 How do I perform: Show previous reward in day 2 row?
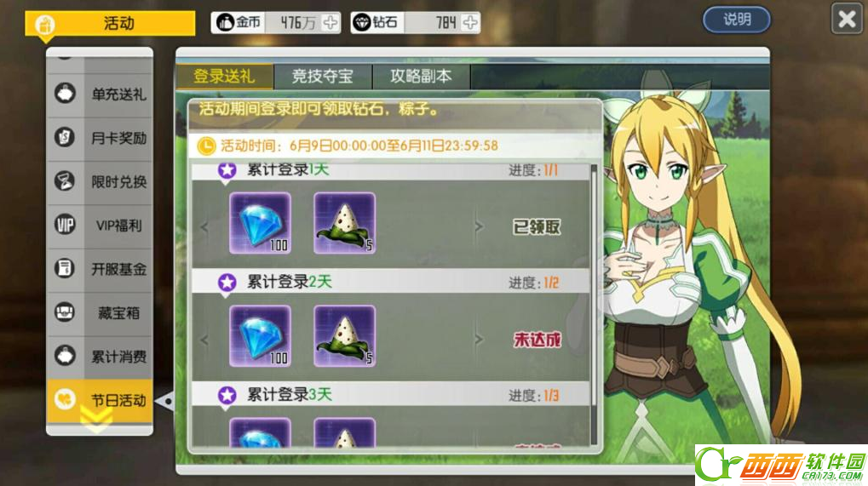coord(204,339)
